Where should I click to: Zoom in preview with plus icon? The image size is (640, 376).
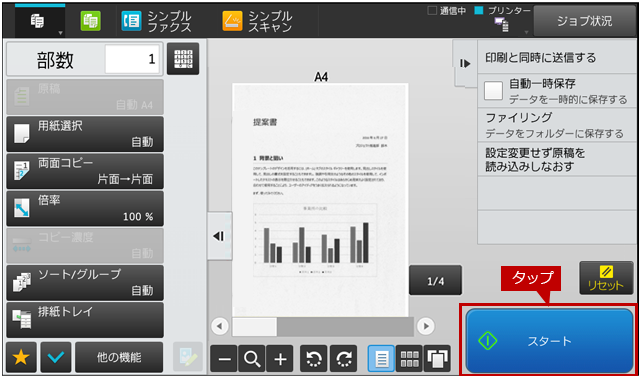(x=280, y=359)
